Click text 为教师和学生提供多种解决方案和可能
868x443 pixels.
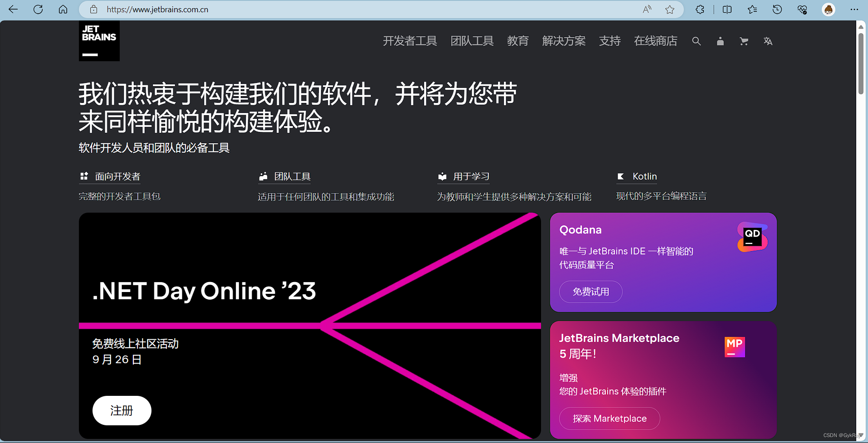[514, 197]
